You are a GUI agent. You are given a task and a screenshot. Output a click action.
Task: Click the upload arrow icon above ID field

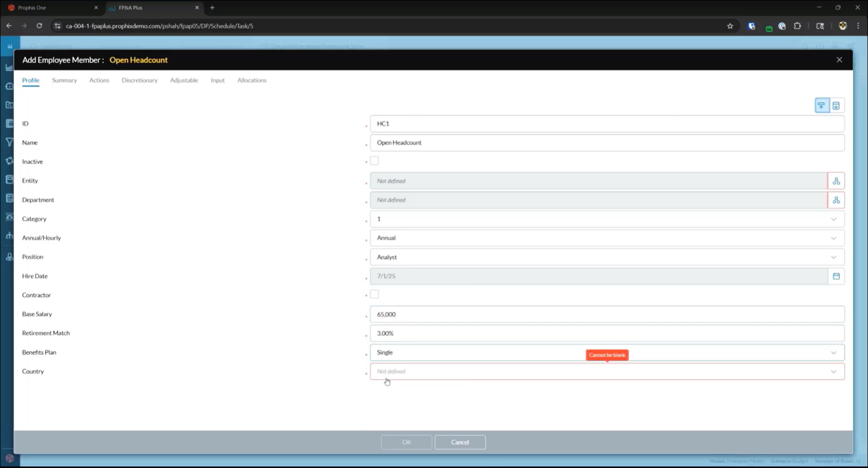pos(821,106)
